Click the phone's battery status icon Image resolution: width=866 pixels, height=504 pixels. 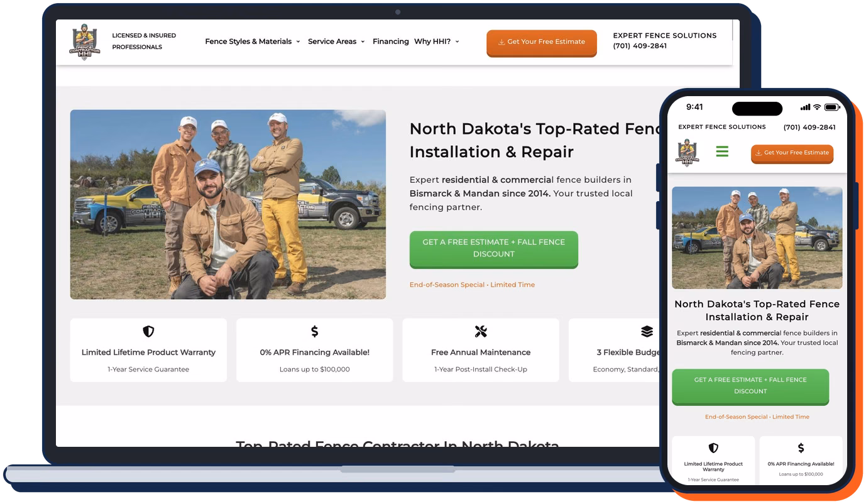(x=832, y=107)
